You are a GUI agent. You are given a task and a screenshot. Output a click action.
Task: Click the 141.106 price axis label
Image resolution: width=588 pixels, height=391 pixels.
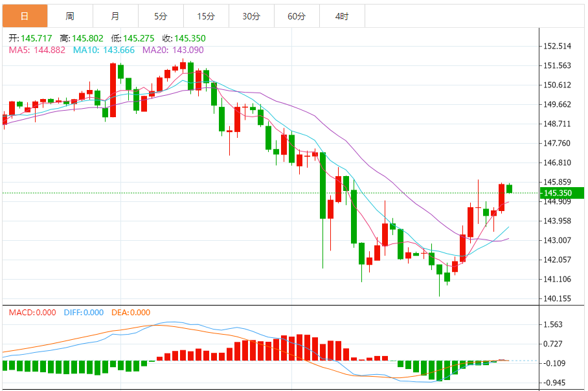pyautogui.click(x=558, y=279)
